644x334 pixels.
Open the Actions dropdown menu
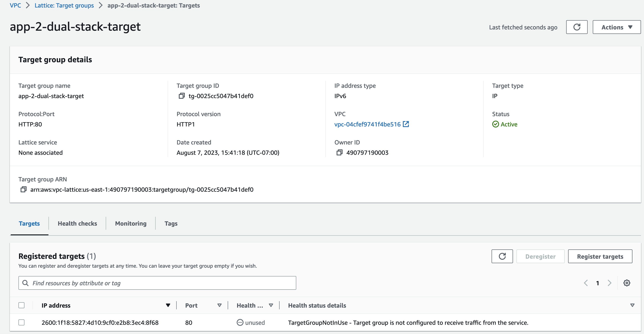[617, 27]
